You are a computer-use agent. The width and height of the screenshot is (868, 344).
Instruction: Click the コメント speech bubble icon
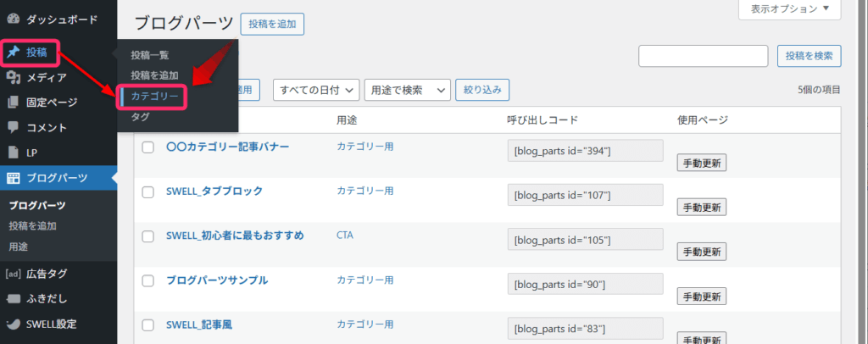pos(14,128)
